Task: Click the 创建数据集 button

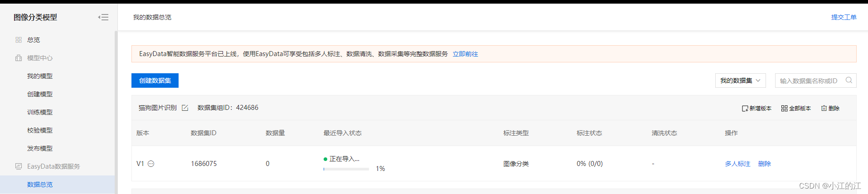Action: (x=155, y=80)
